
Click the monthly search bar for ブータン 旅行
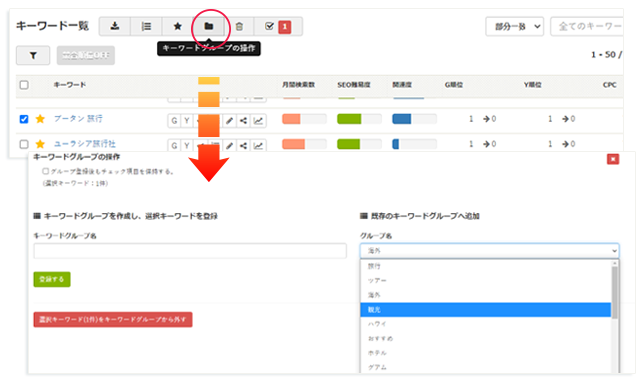click(x=304, y=119)
